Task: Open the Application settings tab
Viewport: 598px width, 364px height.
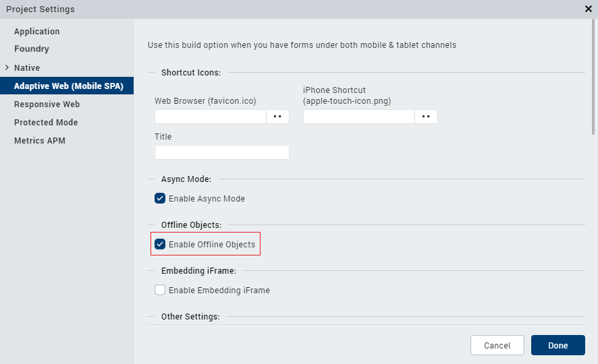Action: point(37,32)
